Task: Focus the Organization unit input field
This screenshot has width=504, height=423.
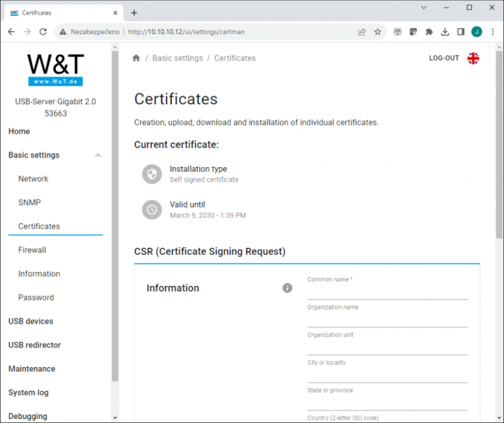Action: tap(387, 348)
